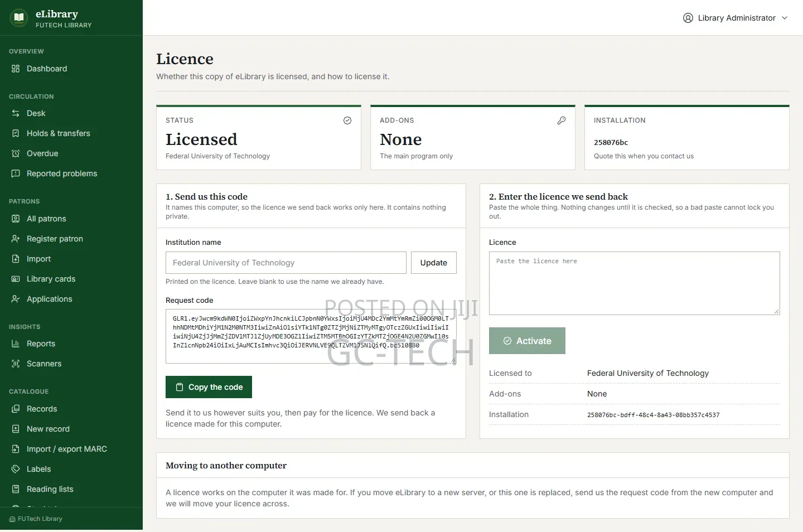This screenshot has height=532, width=803.
Task: Click the Dashboard grid icon
Action: point(16,69)
